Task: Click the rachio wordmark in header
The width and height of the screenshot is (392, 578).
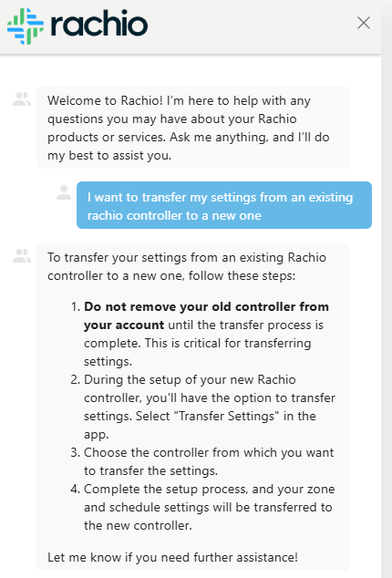Action: coord(99,24)
